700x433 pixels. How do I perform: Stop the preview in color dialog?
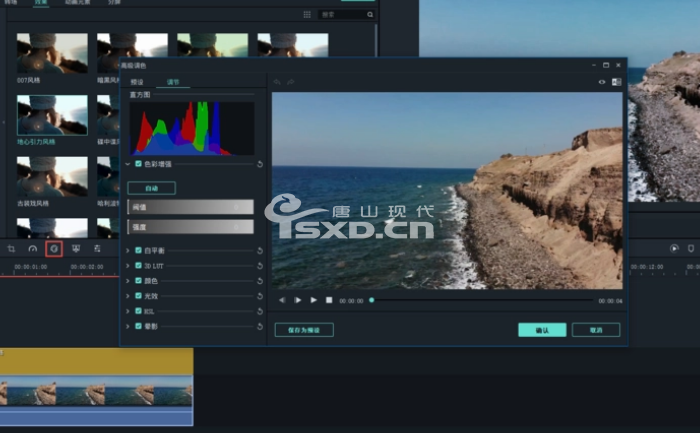click(329, 300)
